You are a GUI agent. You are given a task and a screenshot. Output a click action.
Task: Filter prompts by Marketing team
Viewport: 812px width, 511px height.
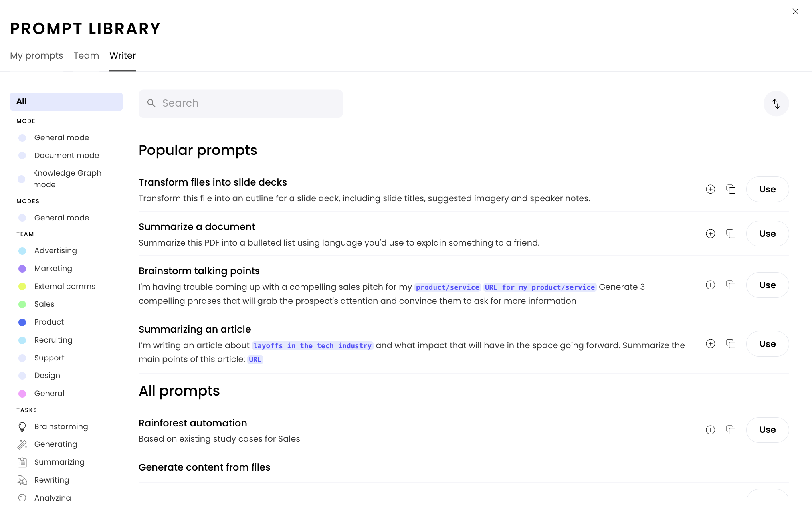click(53, 268)
